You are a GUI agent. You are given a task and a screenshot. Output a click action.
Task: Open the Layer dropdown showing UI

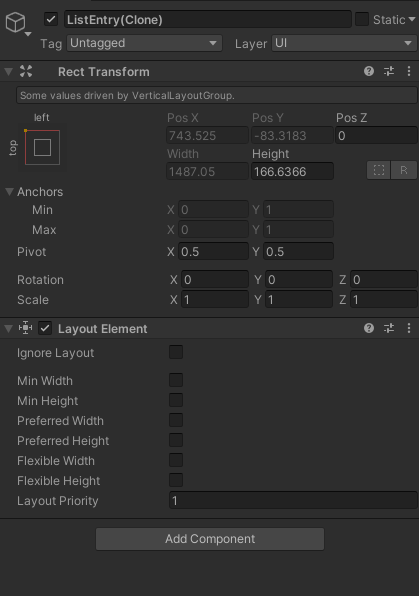(x=344, y=43)
